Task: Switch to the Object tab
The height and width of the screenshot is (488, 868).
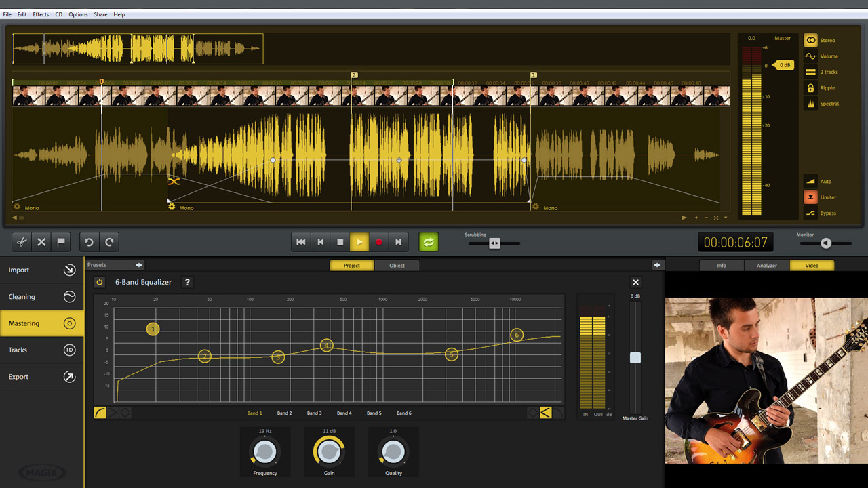Action: point(397,265)
